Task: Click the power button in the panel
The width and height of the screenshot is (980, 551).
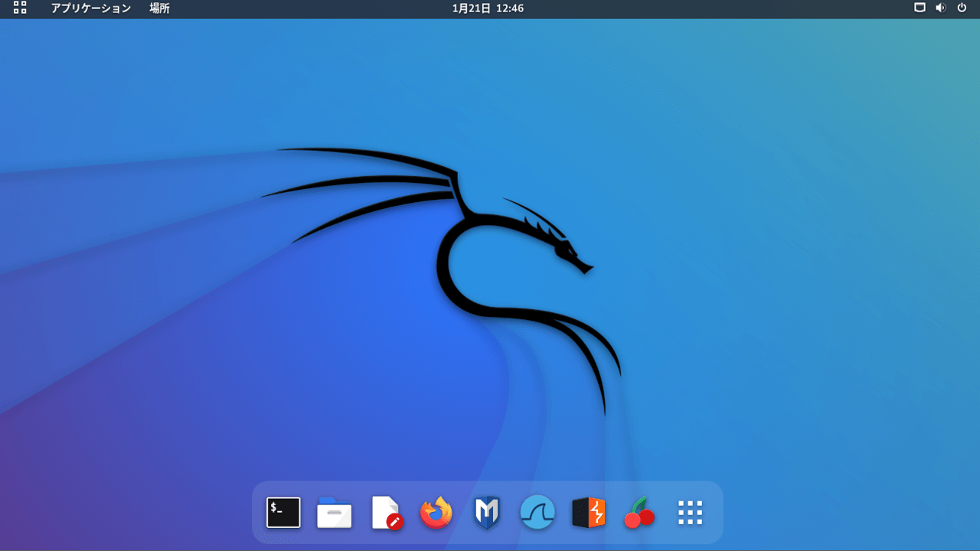Action: [x=962, y=8]
